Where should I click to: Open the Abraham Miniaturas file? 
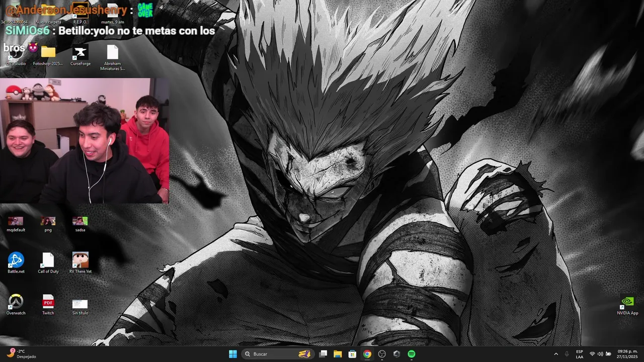tap(112, 58)
